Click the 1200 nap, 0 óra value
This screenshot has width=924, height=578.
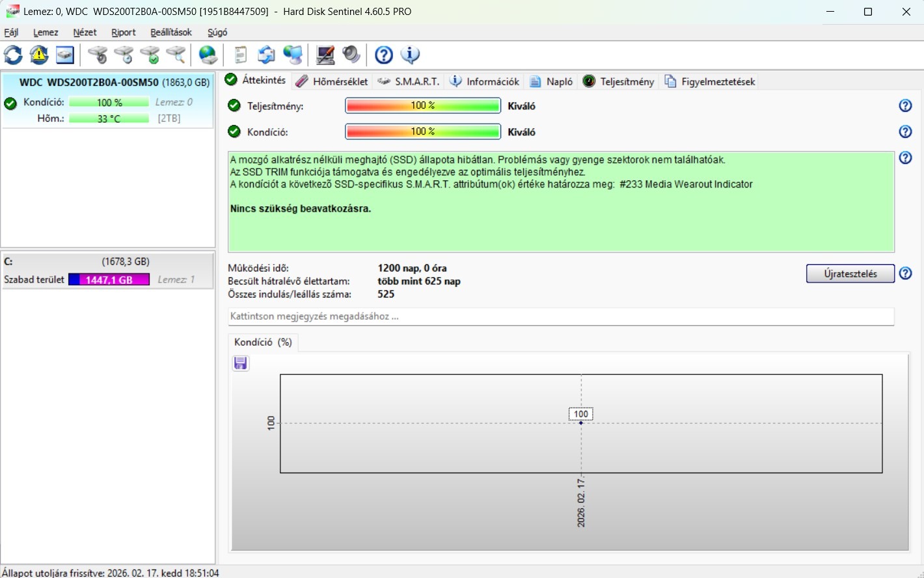pyautogui.click(x=412, y=268)
